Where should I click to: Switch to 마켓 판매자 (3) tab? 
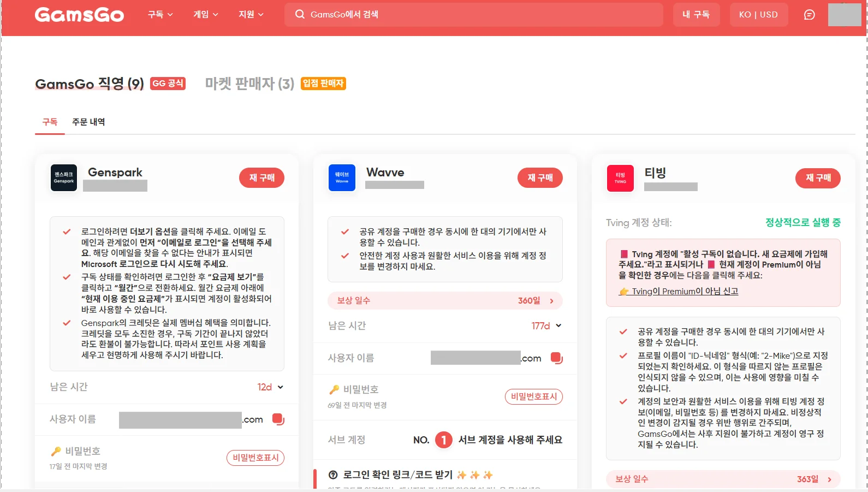[249, 84]
